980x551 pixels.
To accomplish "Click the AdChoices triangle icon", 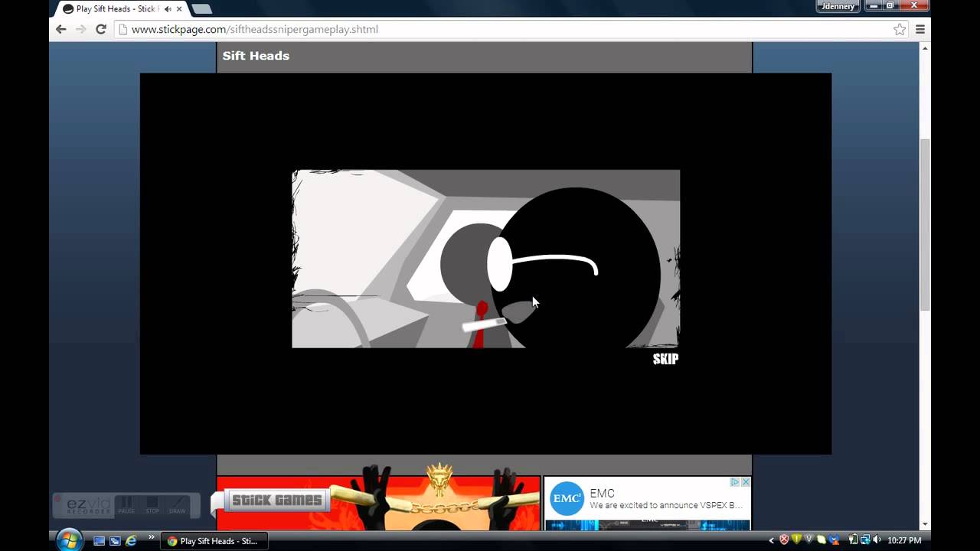I will click(735, 482).
